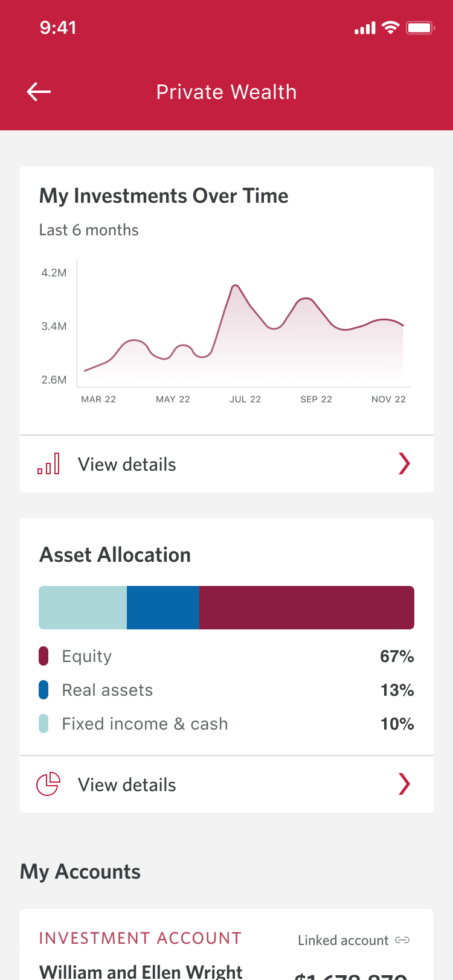Click View details under Asset Allocation
453x980 pixels.
tap(127, 785)
